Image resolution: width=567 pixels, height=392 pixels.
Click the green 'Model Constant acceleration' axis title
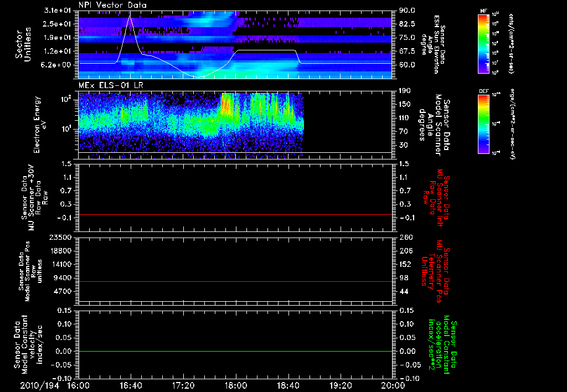[442, 345]
